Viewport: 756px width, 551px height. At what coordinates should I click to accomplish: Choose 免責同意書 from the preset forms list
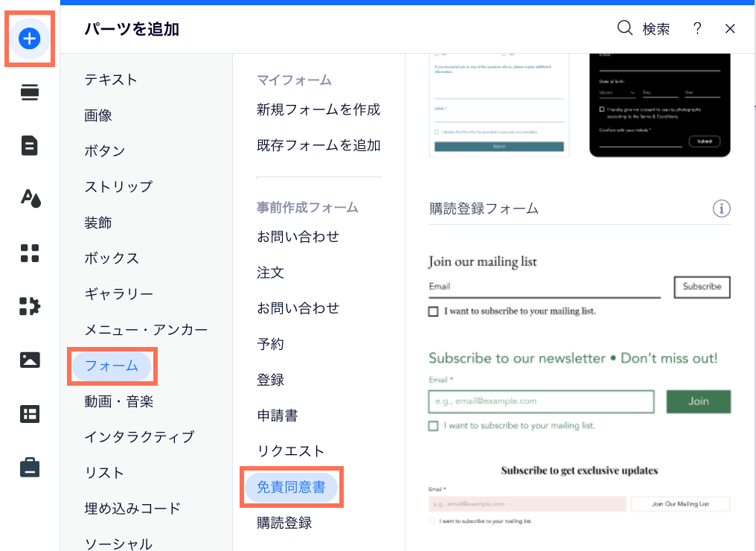[x=292, y=486]
